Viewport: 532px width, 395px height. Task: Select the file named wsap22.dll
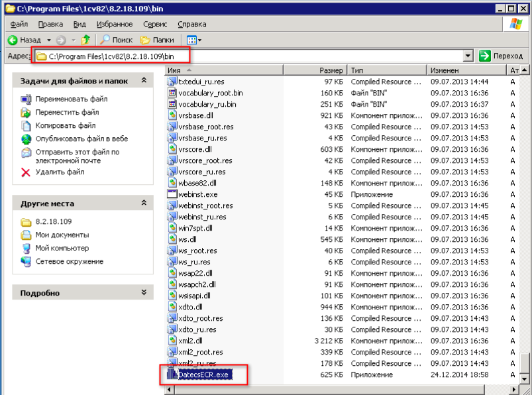195,273
